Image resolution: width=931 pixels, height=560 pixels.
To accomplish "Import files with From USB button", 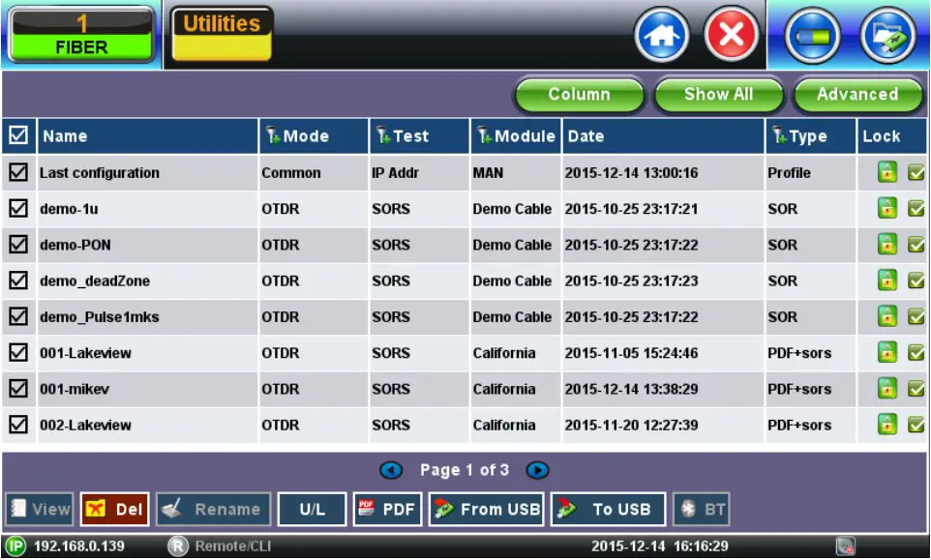I will (486, 509).
